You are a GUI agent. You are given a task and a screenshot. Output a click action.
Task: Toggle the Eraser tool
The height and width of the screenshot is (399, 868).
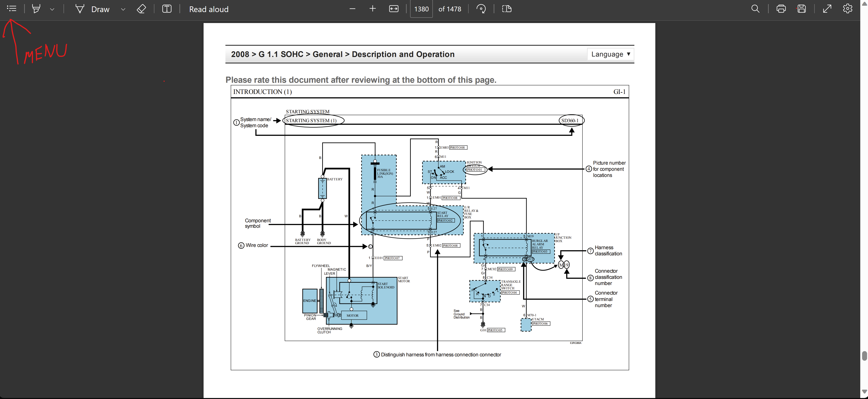pyautogui.click(x=142, y=9)
